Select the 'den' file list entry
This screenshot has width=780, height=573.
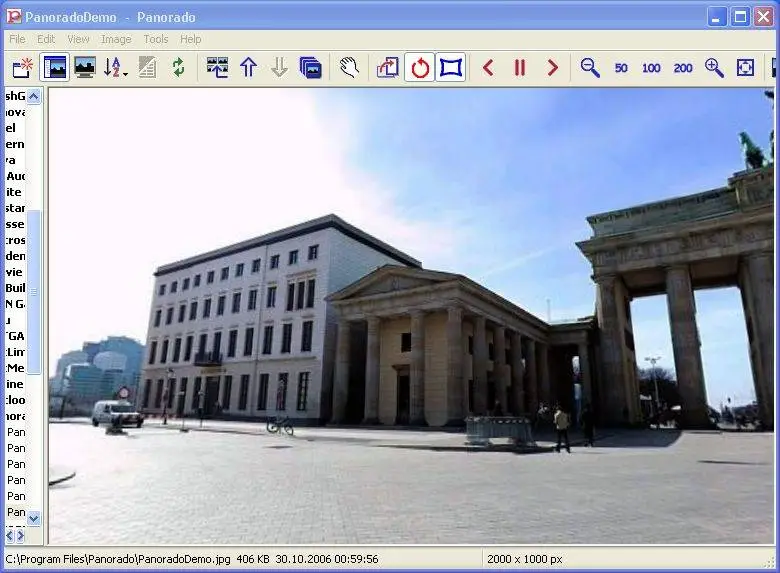[x=15, y=256]
